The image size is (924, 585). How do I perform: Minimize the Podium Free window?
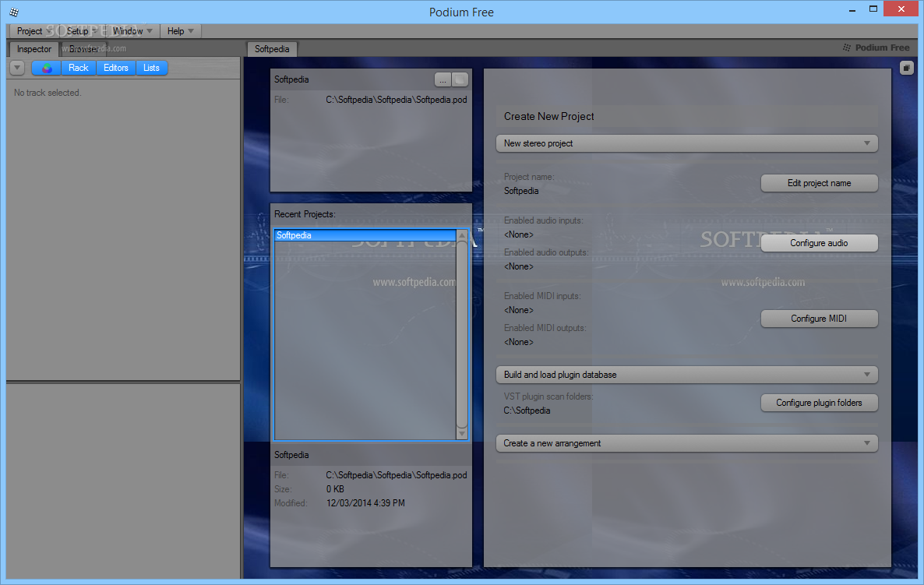coord(852,9)
